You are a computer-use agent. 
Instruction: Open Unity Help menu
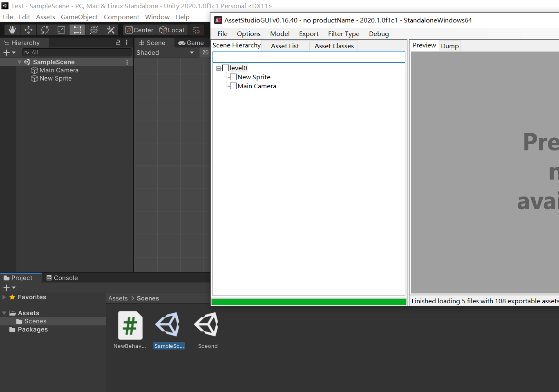[x=182, y=17]
